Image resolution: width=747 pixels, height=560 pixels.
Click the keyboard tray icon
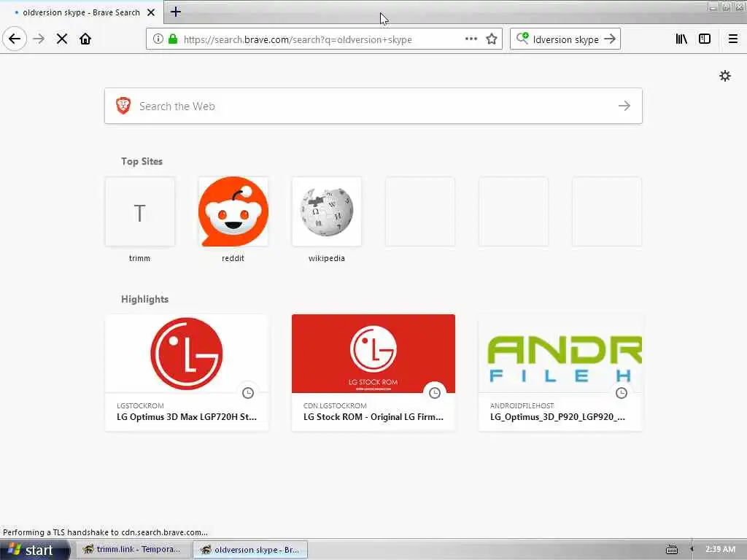(672, 550)
